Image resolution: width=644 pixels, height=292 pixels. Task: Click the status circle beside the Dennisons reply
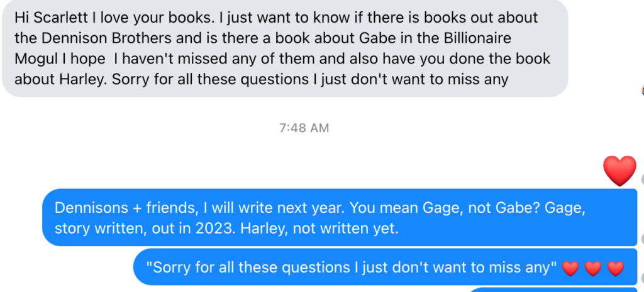click(641, 239)
